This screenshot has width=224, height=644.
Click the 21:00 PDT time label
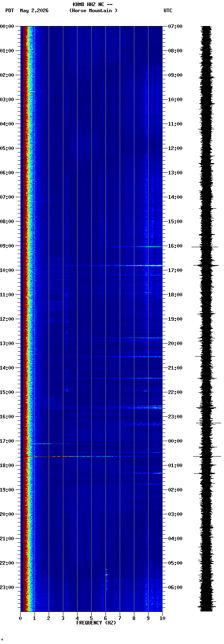pyautogui.click(x=7, y=539)
